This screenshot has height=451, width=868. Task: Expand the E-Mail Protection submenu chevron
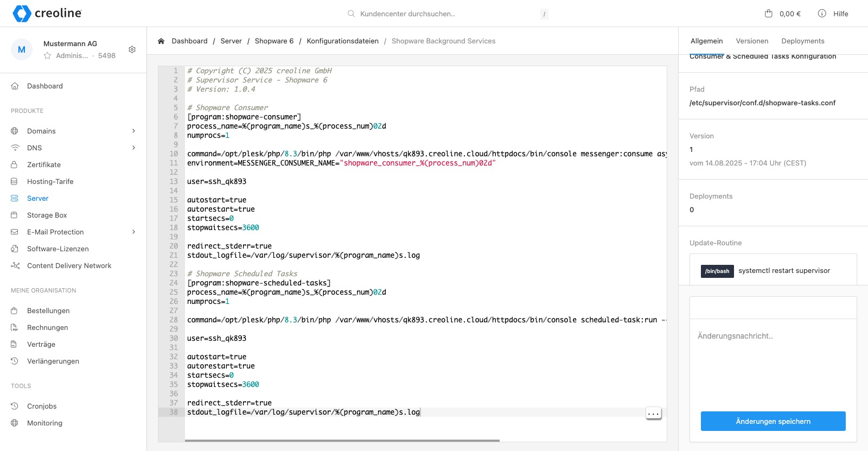click(133, 232)
